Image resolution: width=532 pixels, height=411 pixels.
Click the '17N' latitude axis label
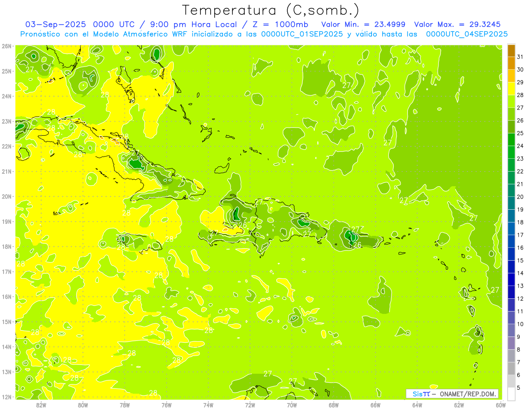(6, 272)
